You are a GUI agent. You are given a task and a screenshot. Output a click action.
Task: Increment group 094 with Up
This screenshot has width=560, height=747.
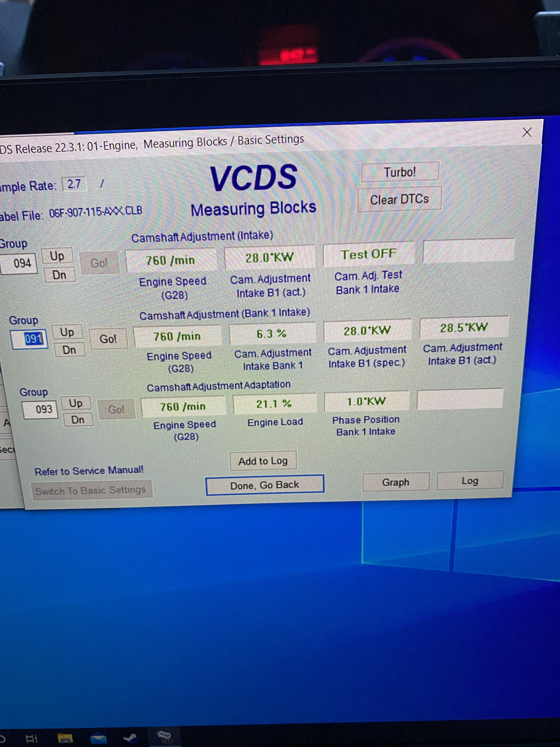(x=57, y=256)
